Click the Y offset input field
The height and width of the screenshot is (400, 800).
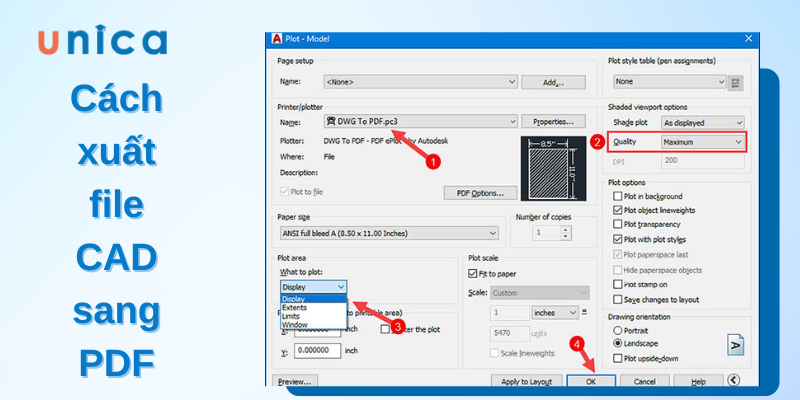coord(317,351)
